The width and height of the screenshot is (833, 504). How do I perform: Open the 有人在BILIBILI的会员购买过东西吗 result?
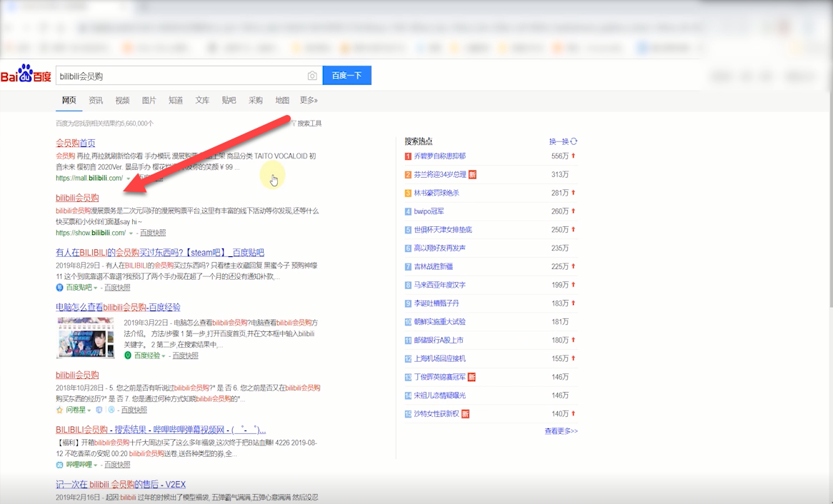tap(160, 252)
